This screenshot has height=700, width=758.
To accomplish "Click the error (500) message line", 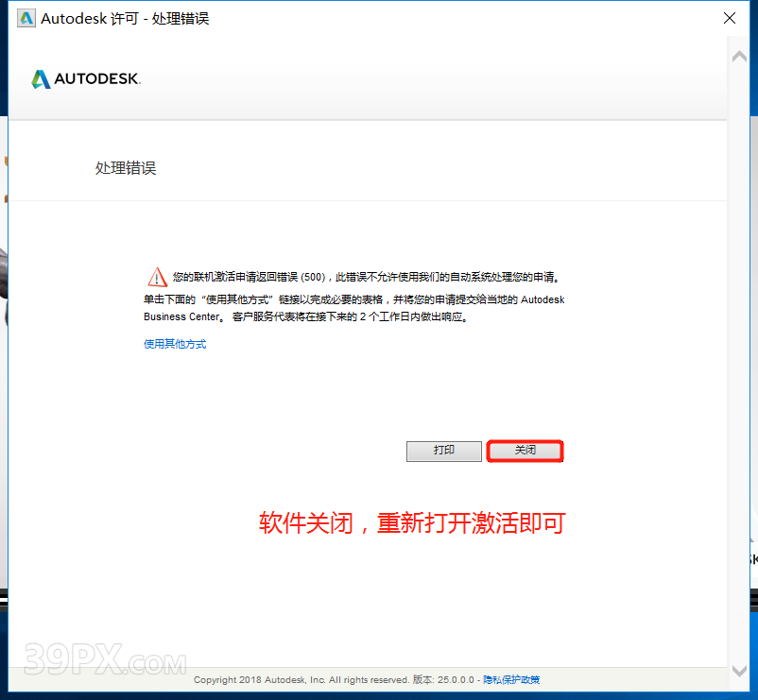I will point(367,278).
